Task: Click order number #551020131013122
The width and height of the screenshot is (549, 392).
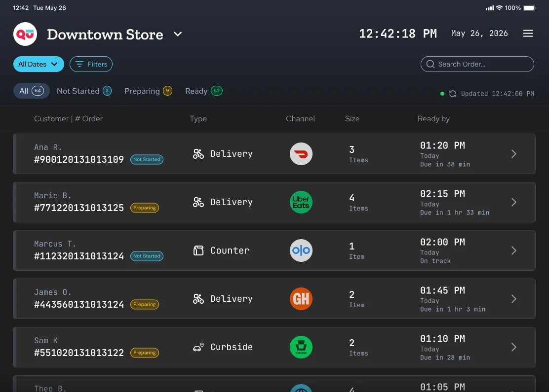Action: (79, 353)
